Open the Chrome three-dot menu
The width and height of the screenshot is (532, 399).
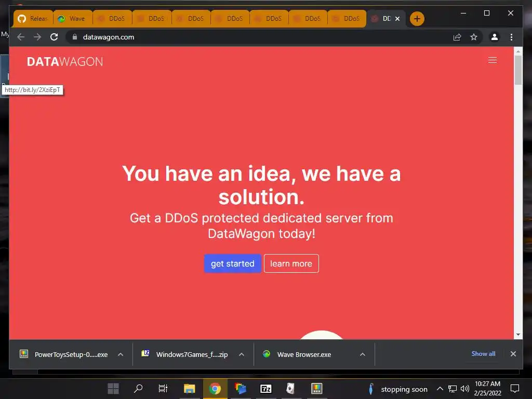[x=511, y=37]
